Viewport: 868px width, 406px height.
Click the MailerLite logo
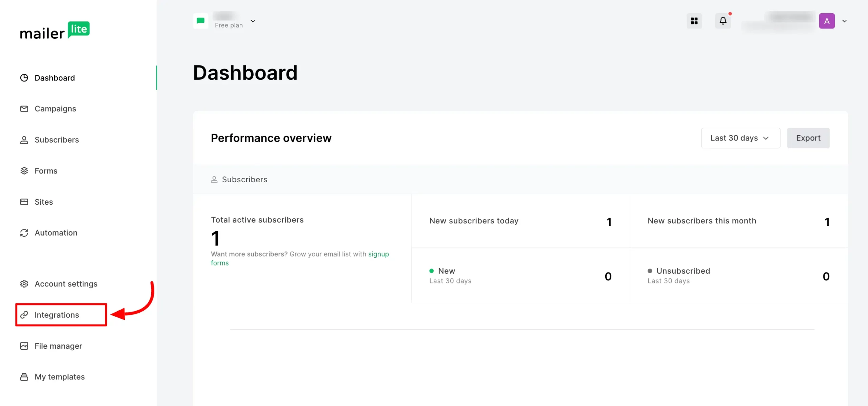[x=55, y=30]
